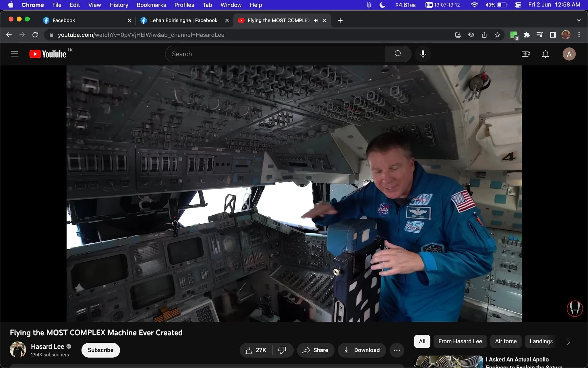Open the paperclip menu bar icon

[x=369, y=5]
